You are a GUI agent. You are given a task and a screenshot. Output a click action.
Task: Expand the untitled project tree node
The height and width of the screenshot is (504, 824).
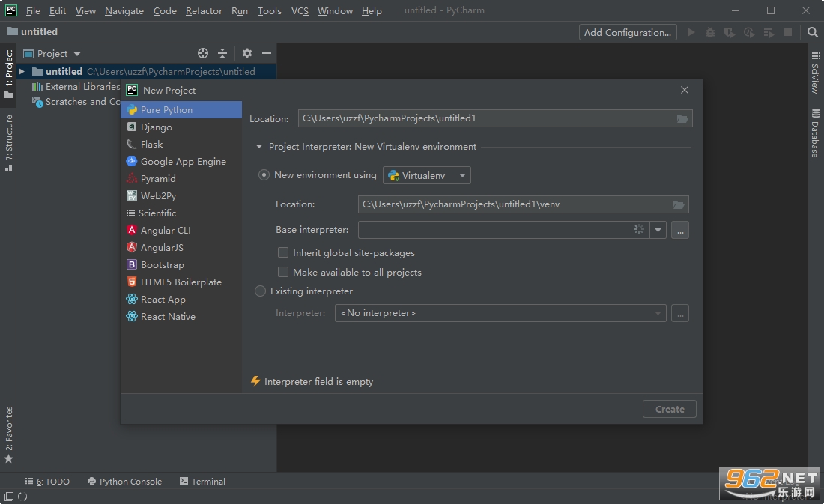click(x=22, y=71)
